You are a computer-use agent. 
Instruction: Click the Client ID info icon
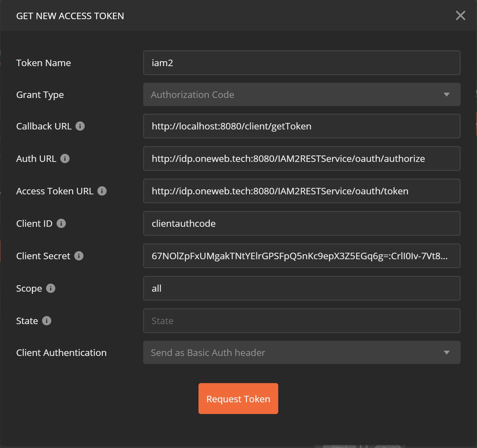pyautogui.click(x=61, y=223)
